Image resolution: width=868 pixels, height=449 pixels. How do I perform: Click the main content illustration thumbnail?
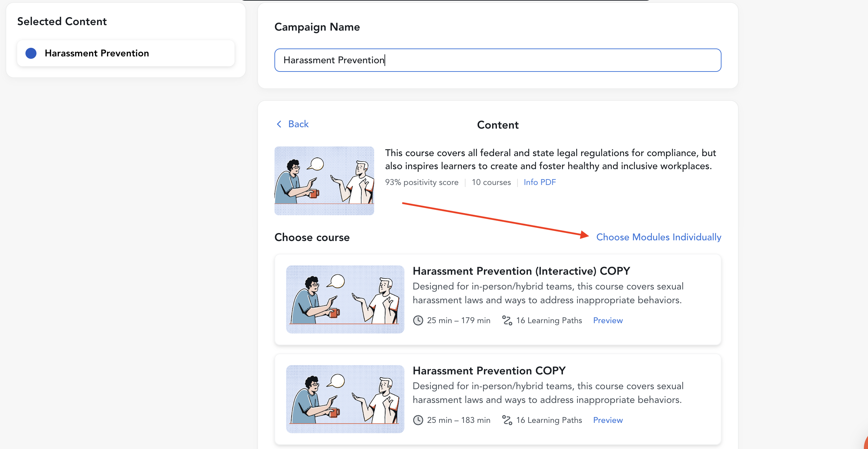[x=324, y=181]
